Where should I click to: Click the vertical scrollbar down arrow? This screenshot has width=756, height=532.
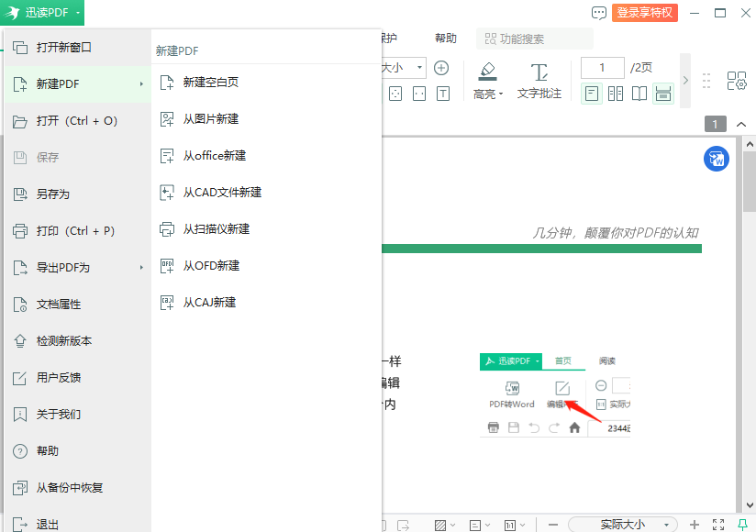tap(750, 505)
